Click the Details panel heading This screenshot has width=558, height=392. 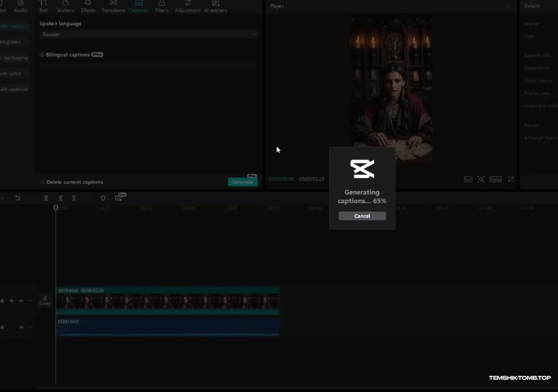tap(532, 6)
